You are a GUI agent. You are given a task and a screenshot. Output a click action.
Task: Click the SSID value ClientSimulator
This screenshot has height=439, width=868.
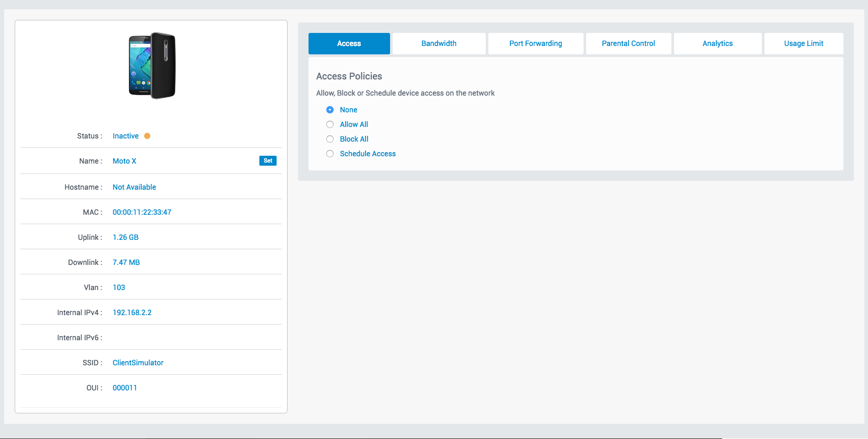coord(138,363)
